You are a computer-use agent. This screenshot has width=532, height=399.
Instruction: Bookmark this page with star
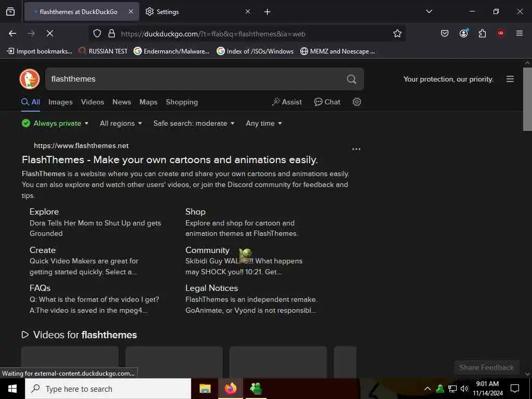point(397,33)
